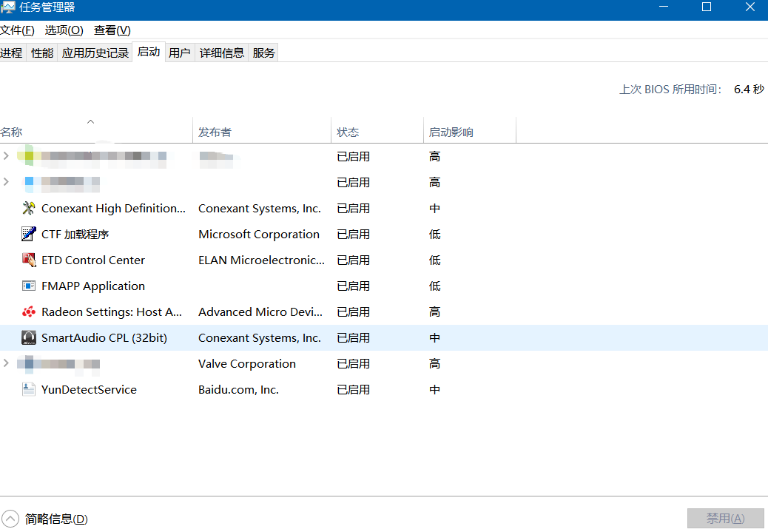Collapse to 简略信息 view
Viewport: 768px width, 532px height.
point(46,519)
